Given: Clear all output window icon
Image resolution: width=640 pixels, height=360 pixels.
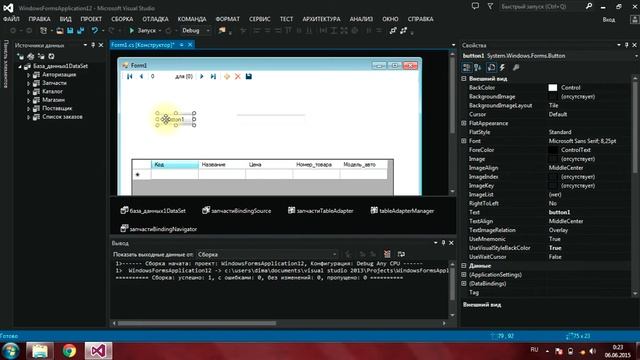Looking at the screenshot, I should point(387,254).
